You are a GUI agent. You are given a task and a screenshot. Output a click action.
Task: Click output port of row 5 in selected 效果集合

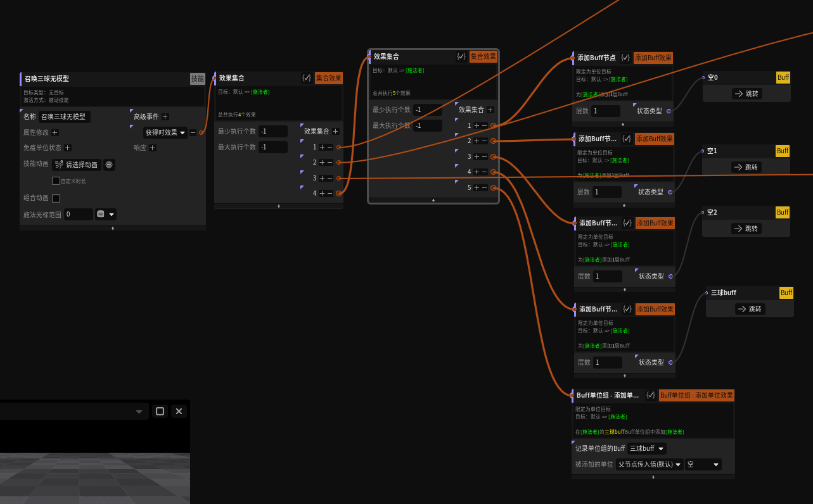pos(493,187)
